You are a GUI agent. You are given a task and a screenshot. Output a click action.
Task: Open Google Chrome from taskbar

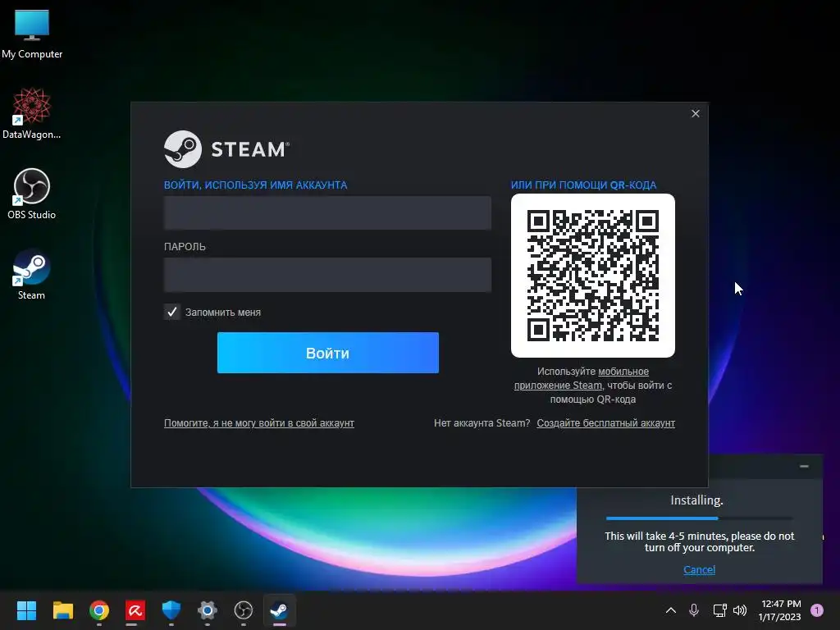(99, 610)
